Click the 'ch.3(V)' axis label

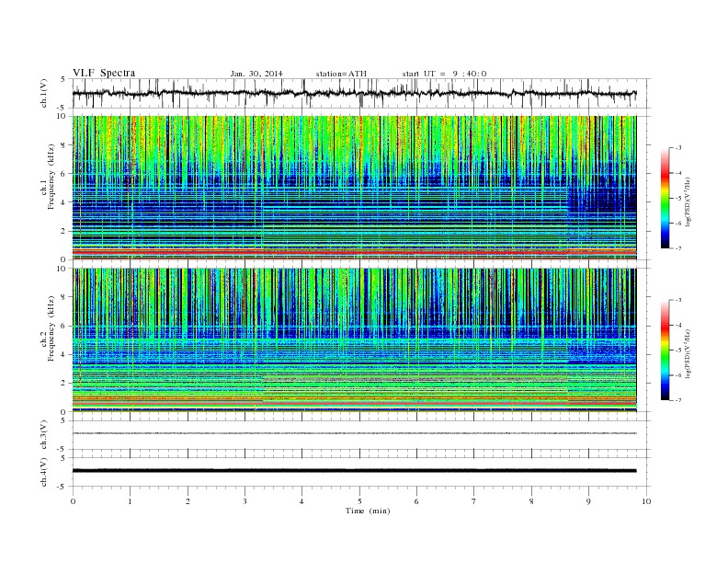pyautogui.click(x=44, y=435)
